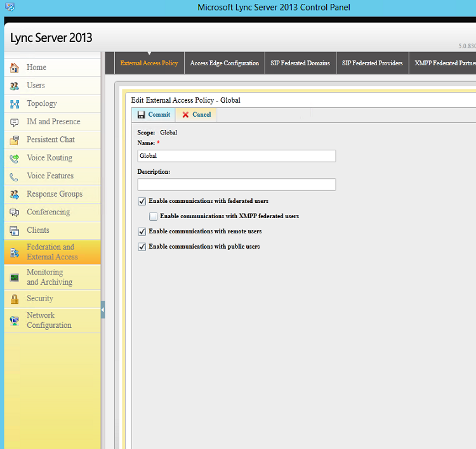
Task: Commit the external access policy changes
Action: (x=154, y=115)
